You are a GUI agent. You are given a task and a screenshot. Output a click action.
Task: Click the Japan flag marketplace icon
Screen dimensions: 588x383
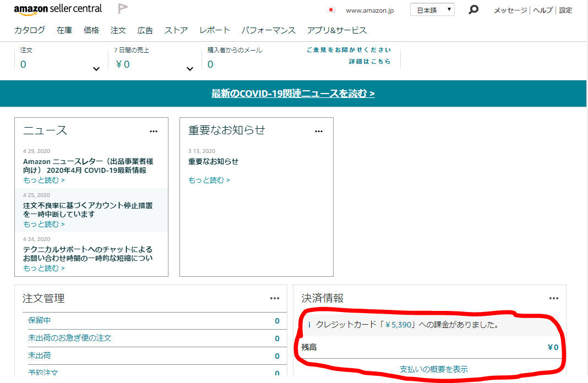coord(331,10)
